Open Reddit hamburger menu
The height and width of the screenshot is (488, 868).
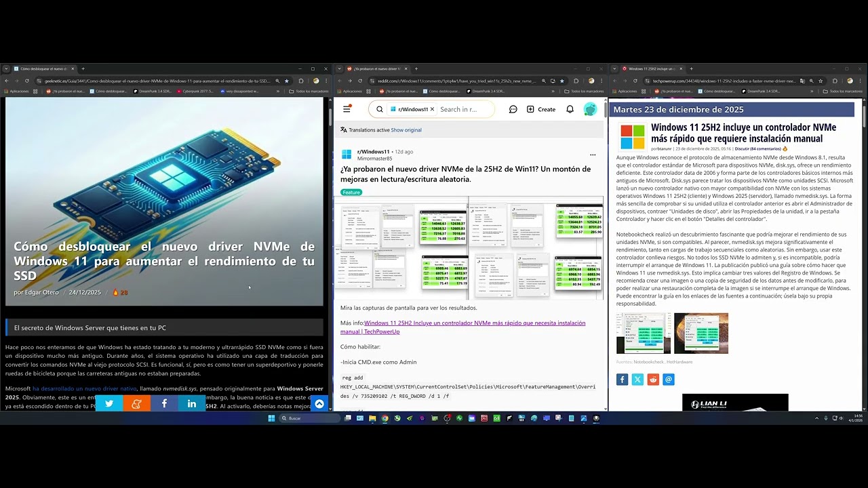point(347,109)
